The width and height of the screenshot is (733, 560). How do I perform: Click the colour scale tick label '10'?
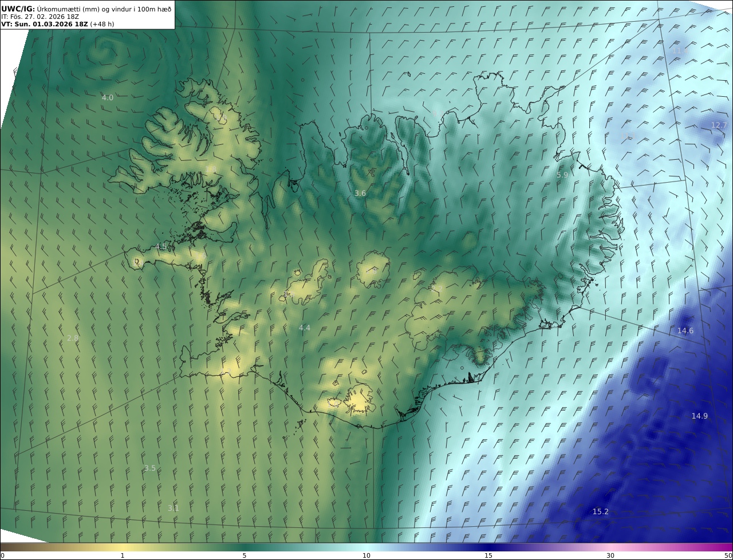pyautogui.click(x=366, y=555)
